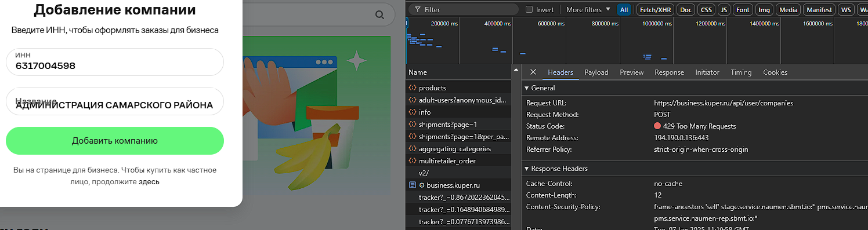The image size is (868, 230).
Task: Click the ИНН input field
Action: tap(115, 62)
